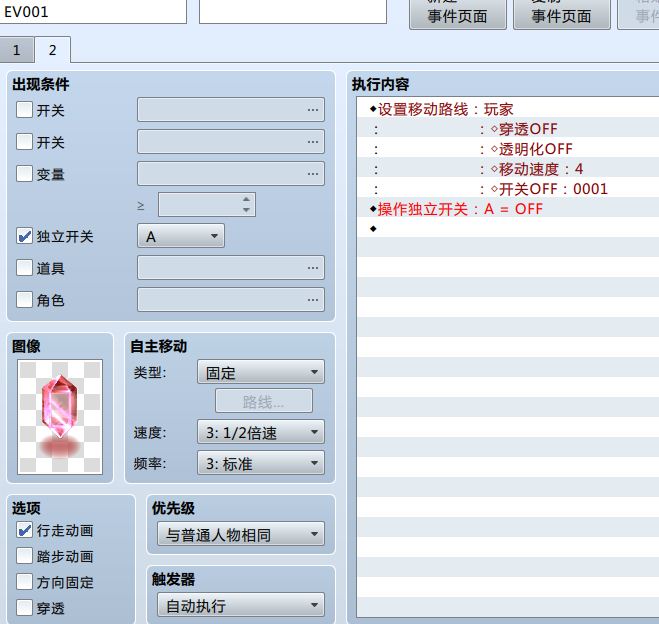Select the empty diamond line at the list end
The height and width of the screenshot is (624, 659).
coord(508,229)
